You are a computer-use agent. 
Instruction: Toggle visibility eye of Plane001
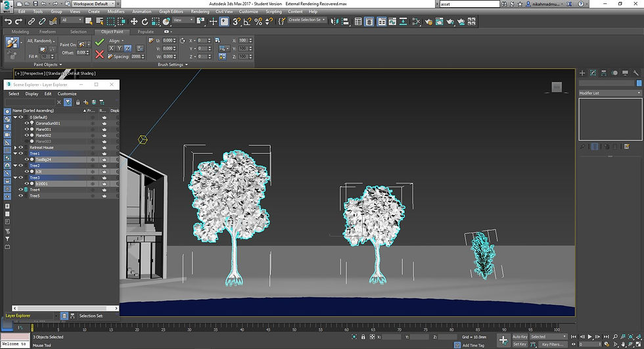[x=27, y=129]
